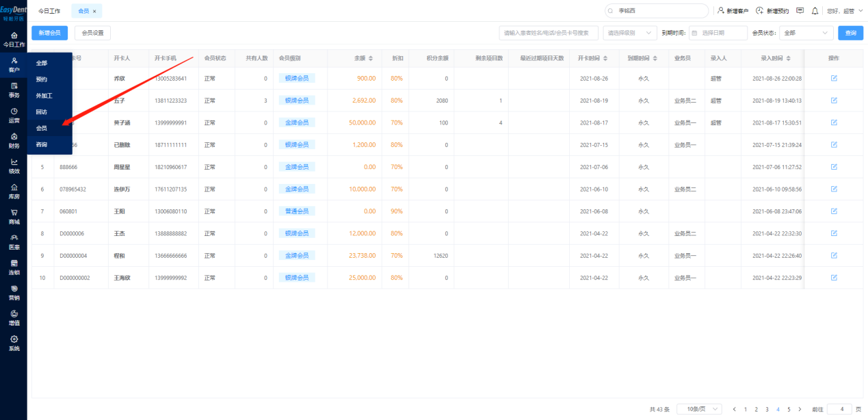Click the edit icon for 周星星's row
This screenshot has width=868, height=420.
coord(834,167)
